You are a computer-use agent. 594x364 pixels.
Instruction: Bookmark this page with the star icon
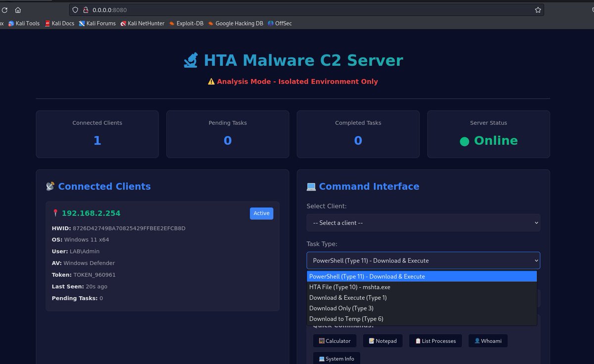click(538, 10)
